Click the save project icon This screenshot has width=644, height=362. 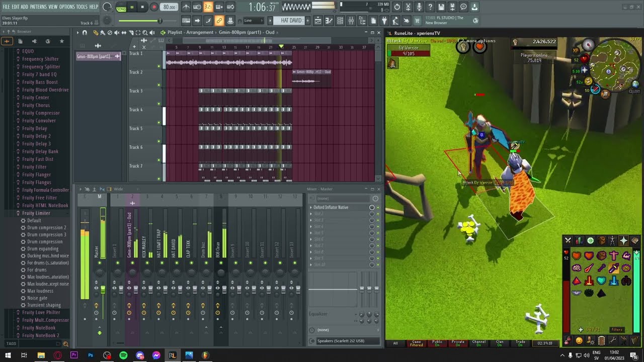441,7
